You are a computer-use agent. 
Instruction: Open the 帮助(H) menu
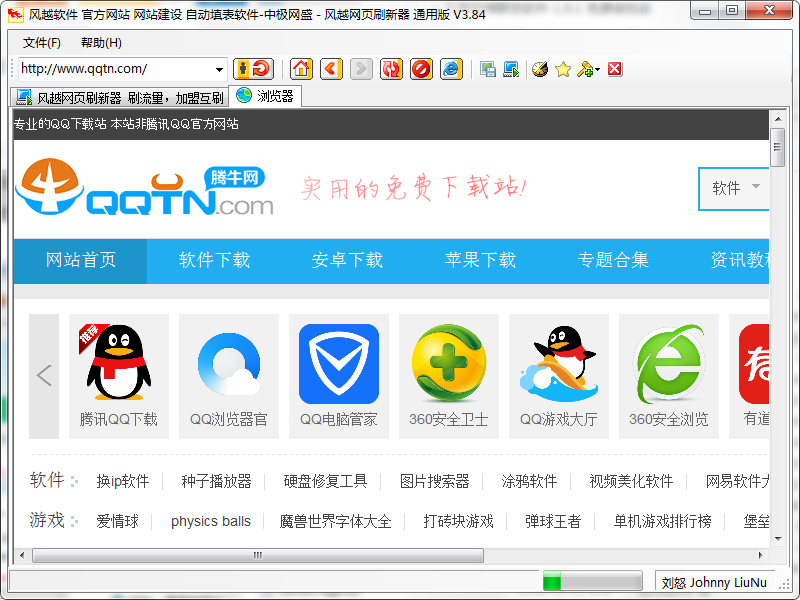point(101,43)
